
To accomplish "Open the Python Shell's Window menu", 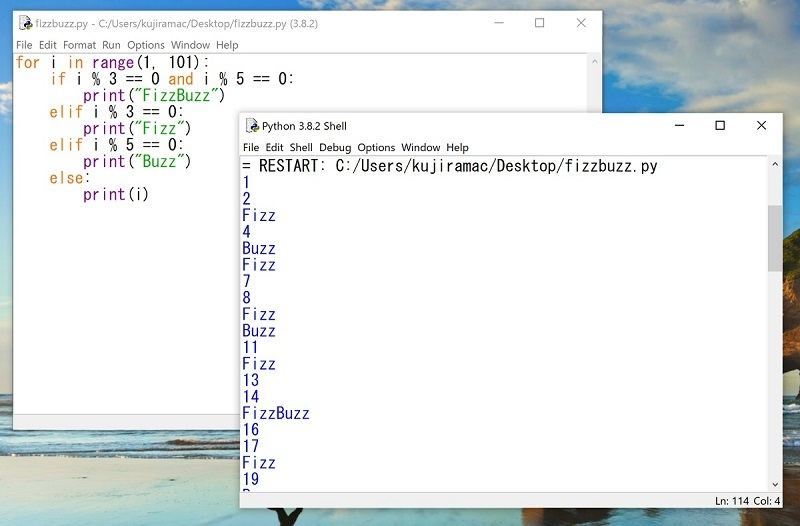I will click(420, 148).
